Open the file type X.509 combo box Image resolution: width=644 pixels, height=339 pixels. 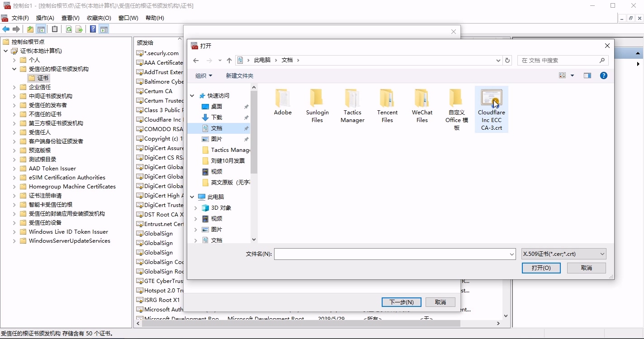click(563, 254)
